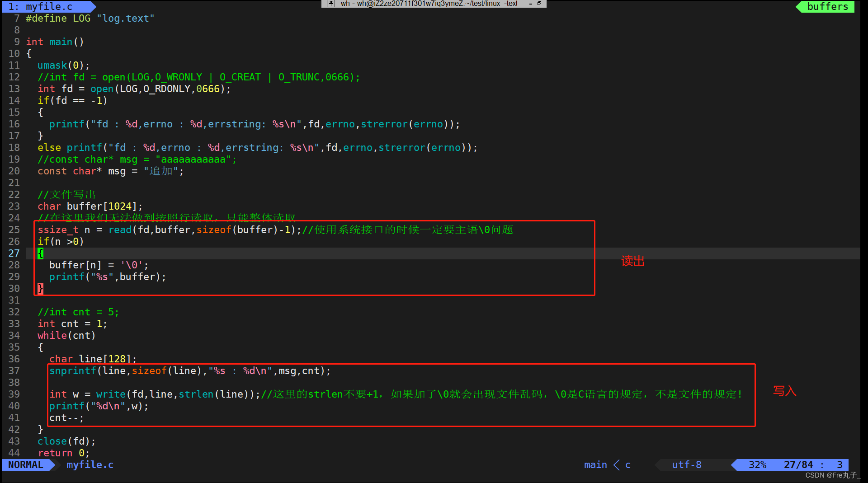Click the 'if(n >0)' condition
This screenshot has height=483, width=868.
pos(61,242)
